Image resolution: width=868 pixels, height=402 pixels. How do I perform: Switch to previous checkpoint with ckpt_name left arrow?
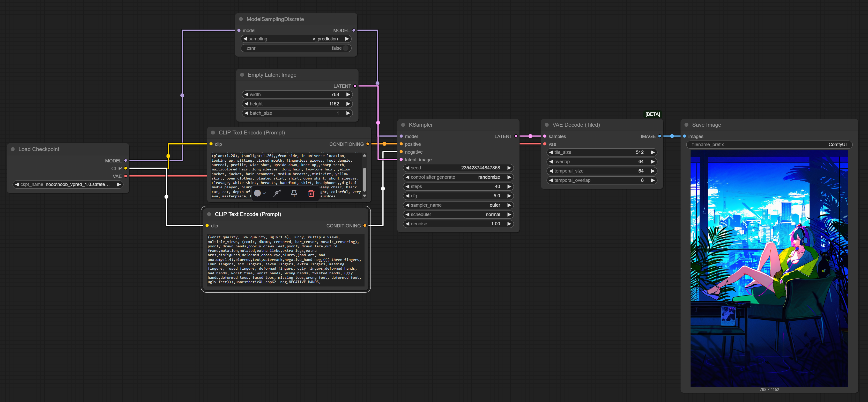pyautogui.click(x=17, y=184)
